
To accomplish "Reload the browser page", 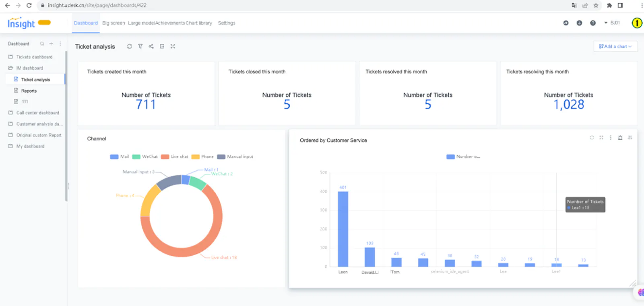I will (29, 5).
